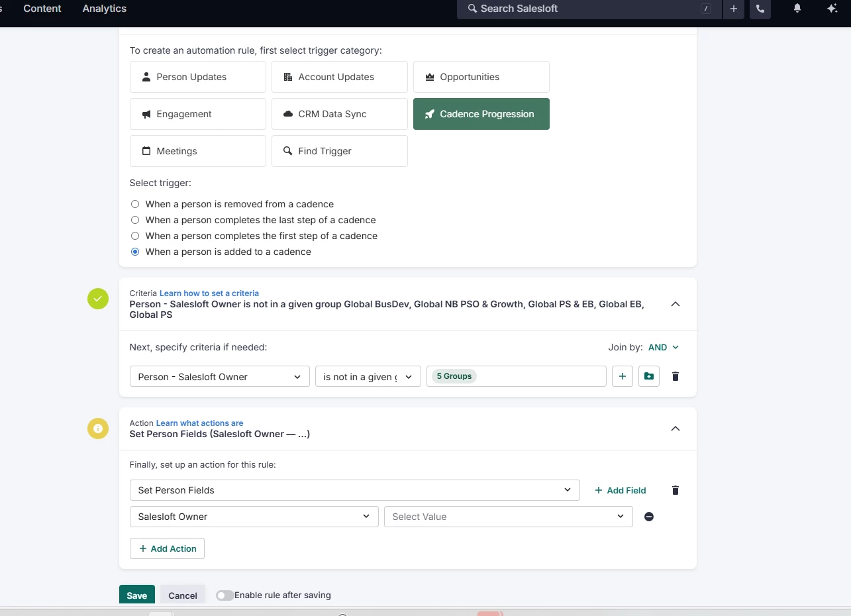Open the phone dialer icon
Viewport: 851px width, 616px height.
(760, 9)
